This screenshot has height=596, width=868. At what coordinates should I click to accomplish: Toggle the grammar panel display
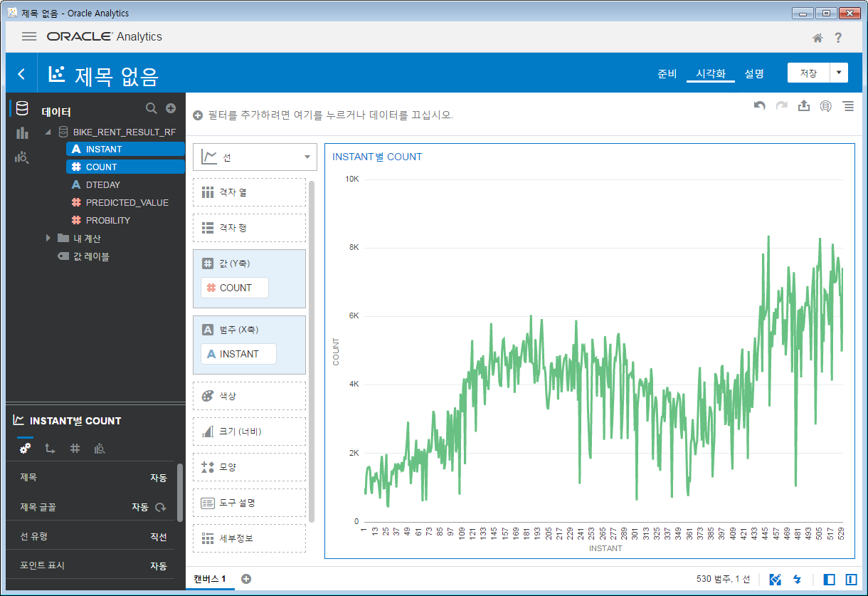tap(851, 580)
